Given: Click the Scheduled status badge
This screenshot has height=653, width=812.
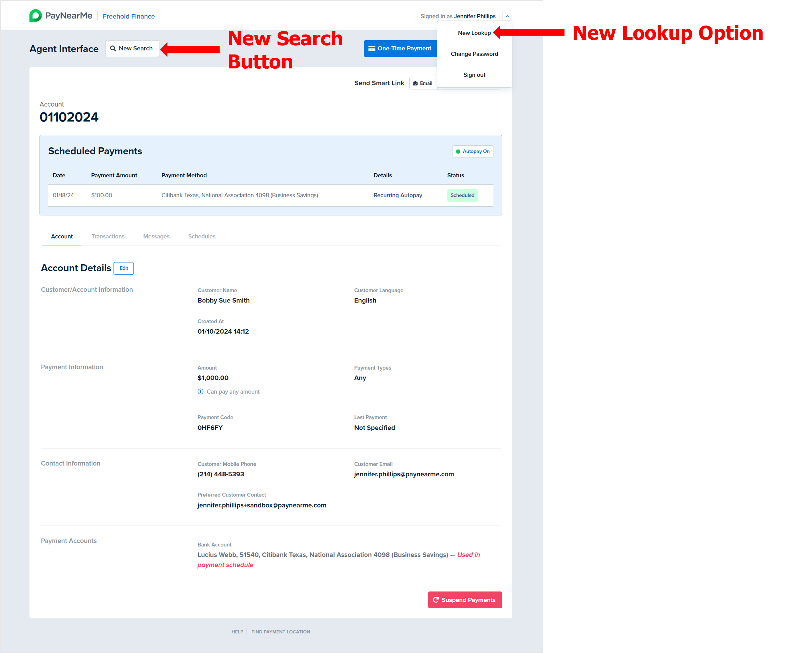Looking at the screenshot, I should 462,195.
